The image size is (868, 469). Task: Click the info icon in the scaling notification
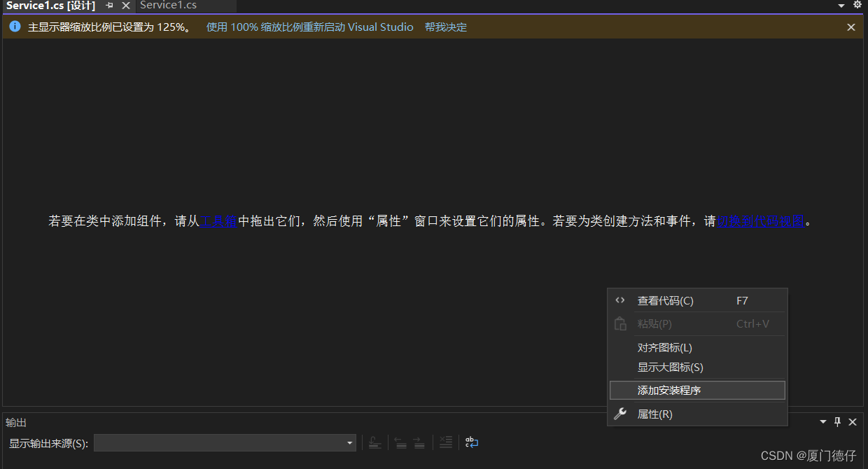(x=15, y=27)
